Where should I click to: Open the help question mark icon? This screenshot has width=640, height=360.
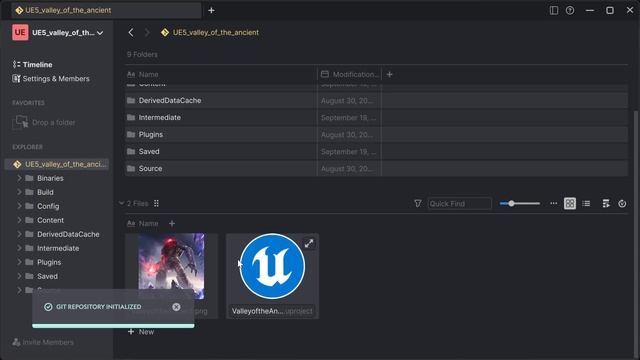570,10
